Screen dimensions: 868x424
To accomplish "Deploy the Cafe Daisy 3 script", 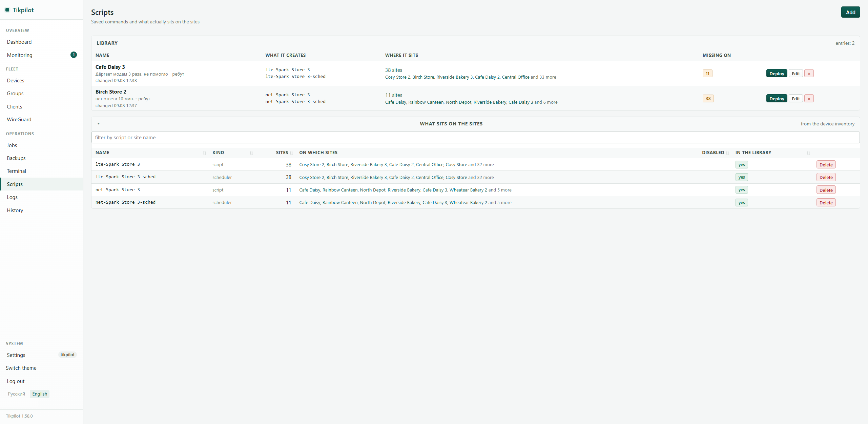I will pyautogui.click(x=777, y=74).
